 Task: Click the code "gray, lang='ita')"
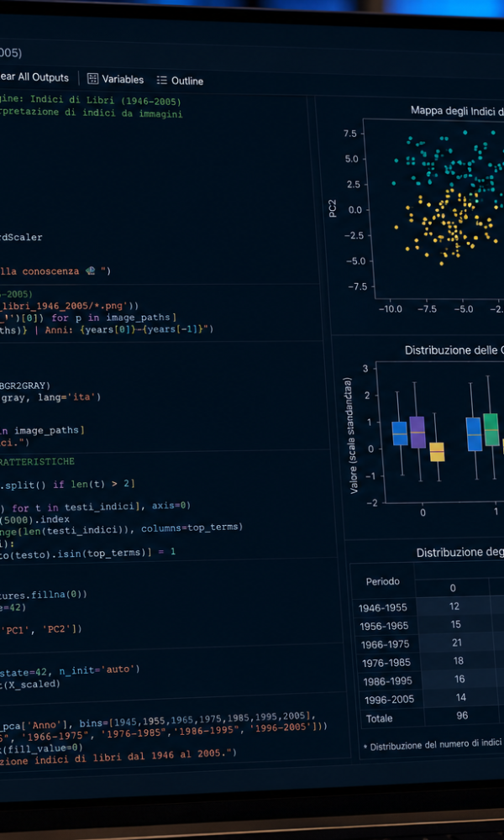(51, 397)
